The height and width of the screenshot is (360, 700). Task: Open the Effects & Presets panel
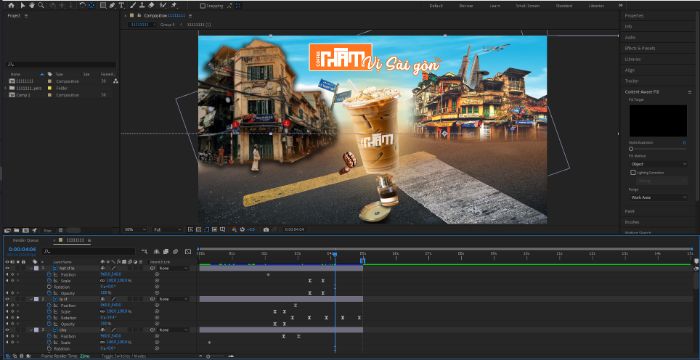[x=640, y=48]
